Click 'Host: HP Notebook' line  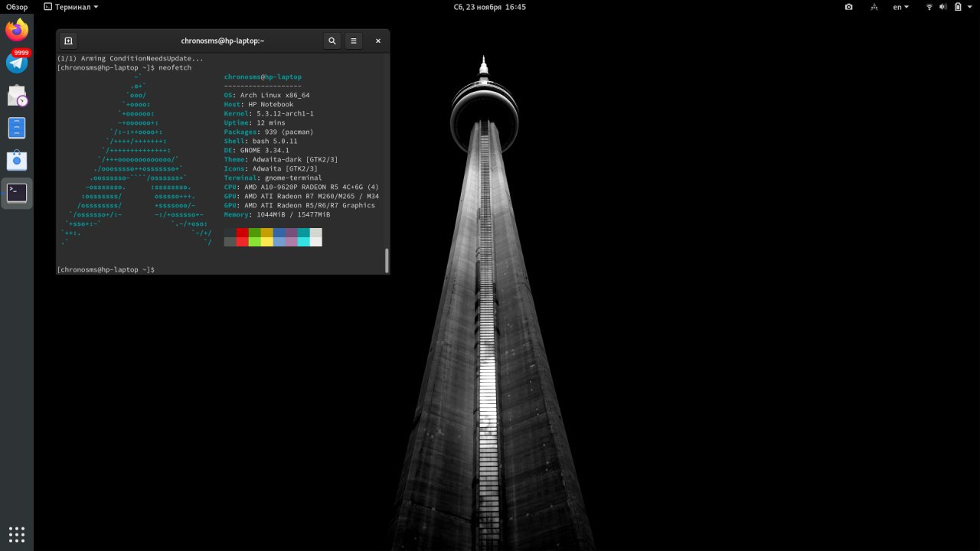(x=259, y=104)
